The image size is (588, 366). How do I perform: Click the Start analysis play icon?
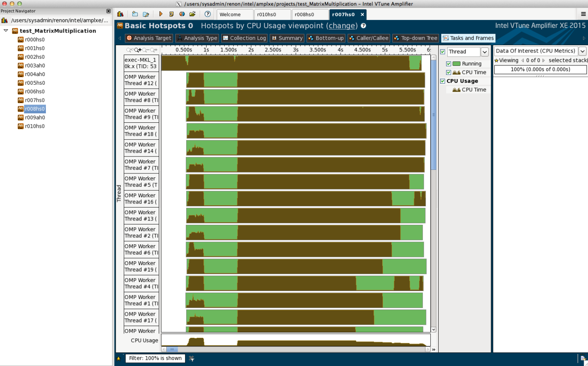(161, 14)
